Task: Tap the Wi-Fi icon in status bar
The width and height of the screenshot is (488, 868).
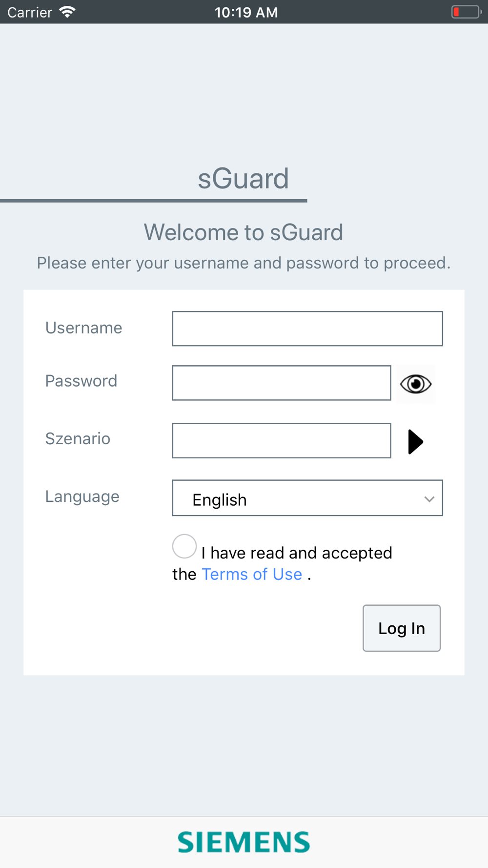Action: tap(67, 12)
